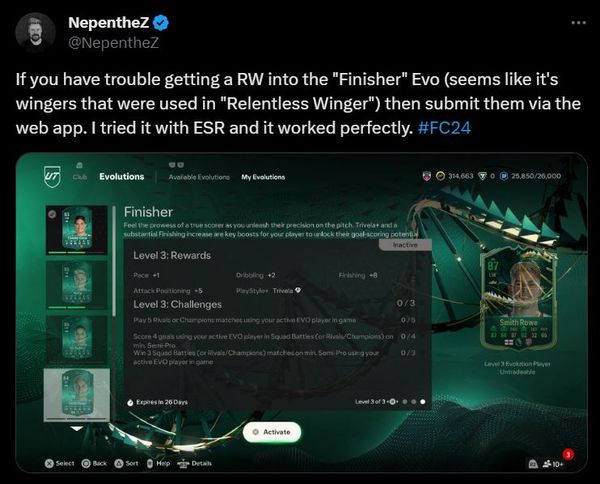This screenshot has width=600, height=484.
Task: Click the FC Points icon
Action: (480, 175)
